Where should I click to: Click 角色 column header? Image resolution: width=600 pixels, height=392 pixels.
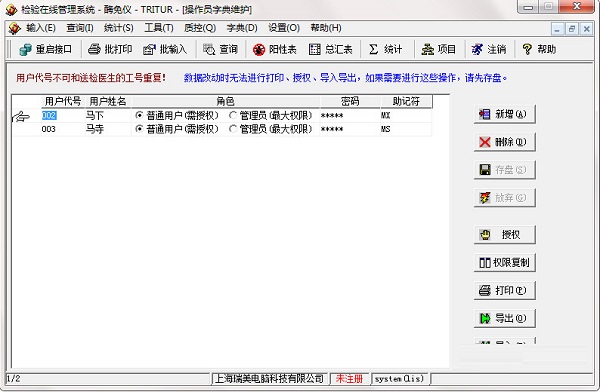tap(225, 101)
